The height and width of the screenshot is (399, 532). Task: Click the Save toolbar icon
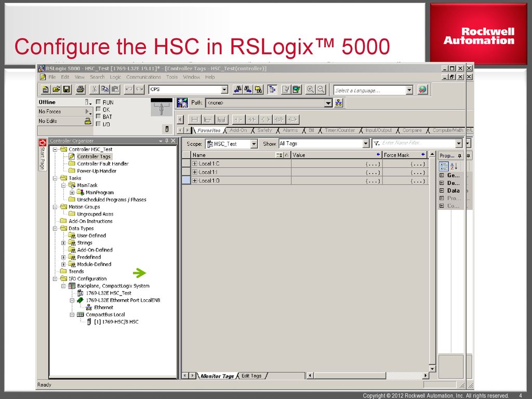[x=67, y=89]
